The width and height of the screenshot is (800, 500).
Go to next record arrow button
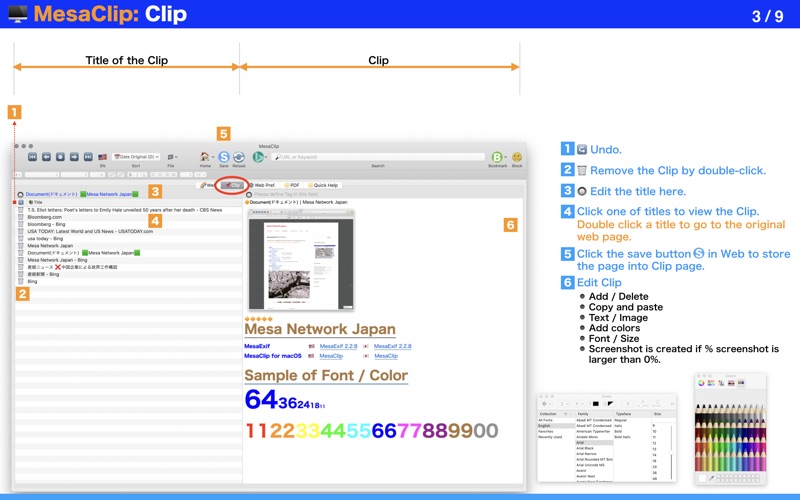point(74,157)
